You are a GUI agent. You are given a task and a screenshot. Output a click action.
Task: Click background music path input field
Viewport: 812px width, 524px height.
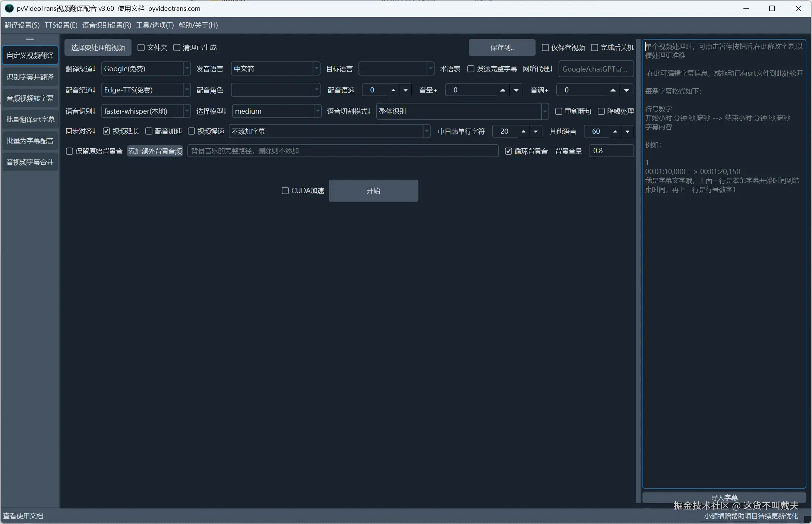pyautogui.click(x=343, y=151)
